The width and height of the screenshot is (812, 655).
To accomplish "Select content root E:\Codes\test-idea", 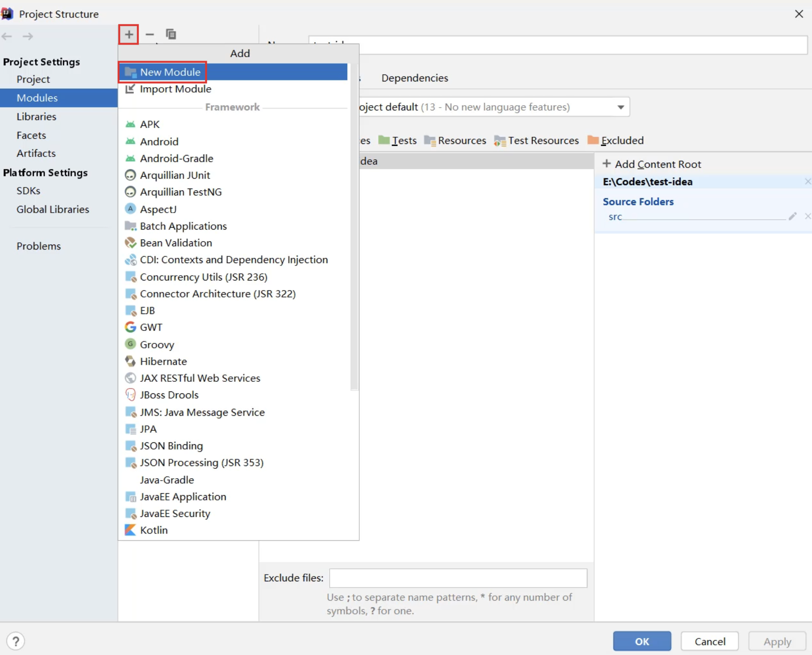I will (x=648, y=182).
